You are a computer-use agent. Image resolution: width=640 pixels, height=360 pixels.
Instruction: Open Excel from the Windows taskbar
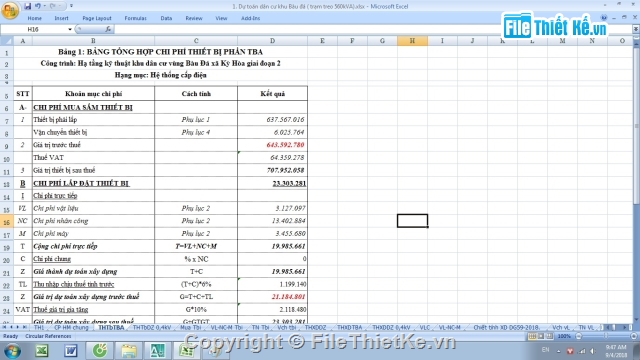[x=42, y=351]
